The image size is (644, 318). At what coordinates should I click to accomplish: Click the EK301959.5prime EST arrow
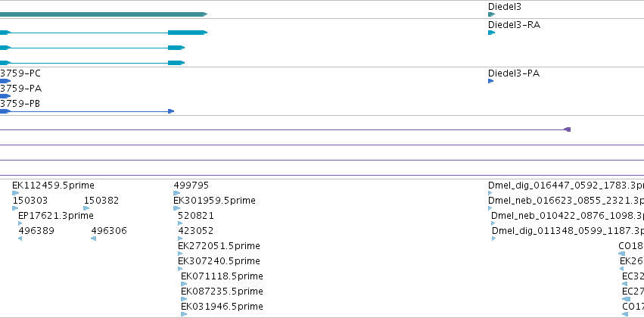176,208
